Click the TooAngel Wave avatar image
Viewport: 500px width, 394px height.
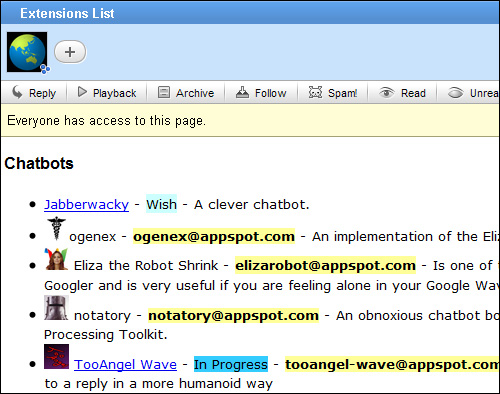[56, 357]
